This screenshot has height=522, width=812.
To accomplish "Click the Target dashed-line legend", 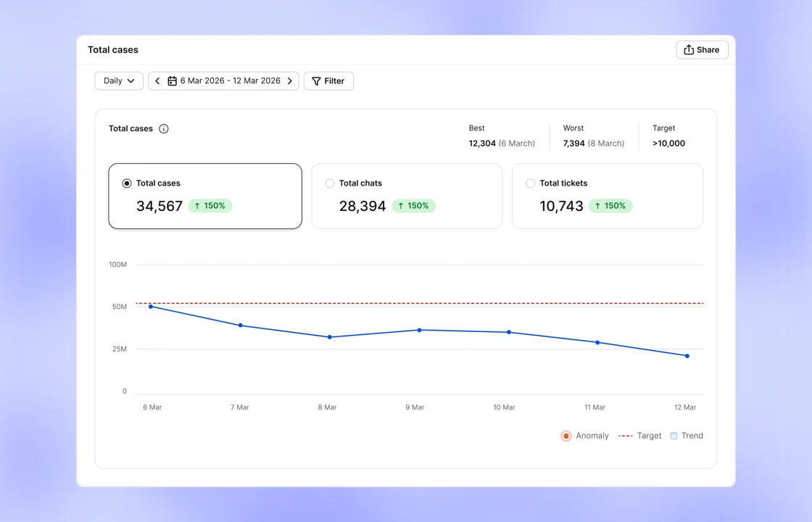I will coord(626,436).
